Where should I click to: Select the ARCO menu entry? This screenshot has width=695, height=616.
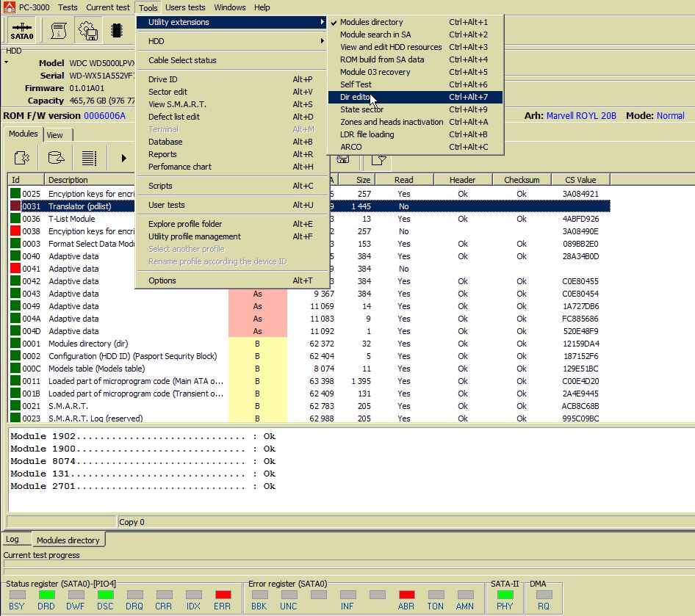coord(415,147)
